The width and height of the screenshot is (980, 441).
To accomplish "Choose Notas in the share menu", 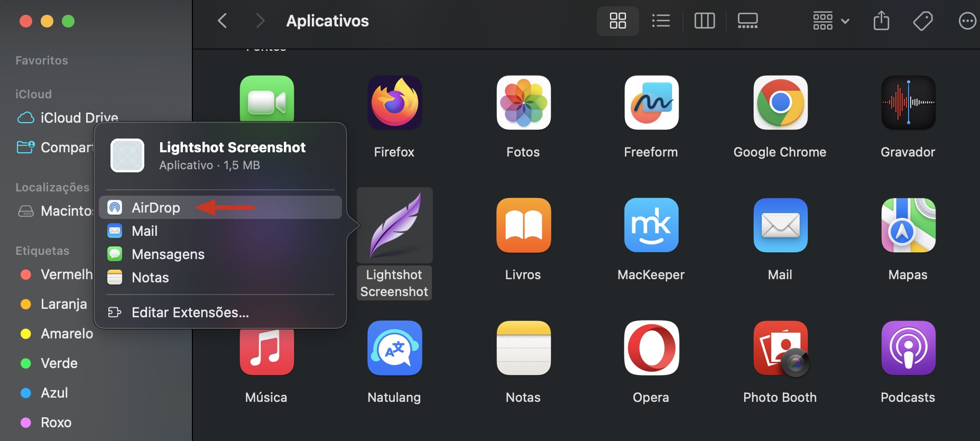I will point(220,277).
